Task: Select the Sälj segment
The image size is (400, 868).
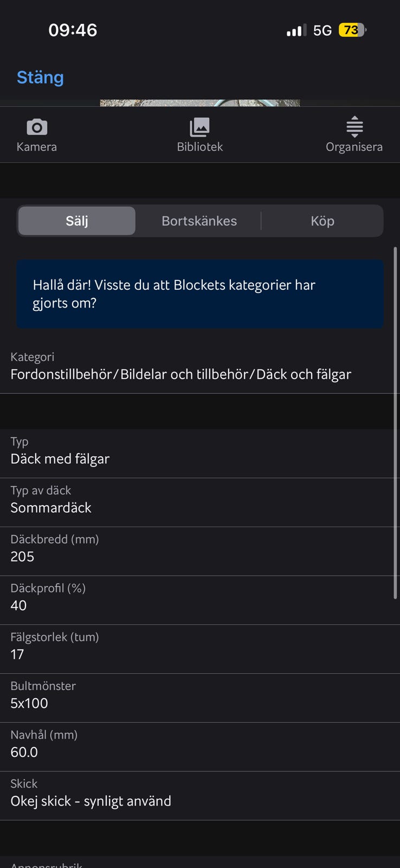Action: point(76,221)
